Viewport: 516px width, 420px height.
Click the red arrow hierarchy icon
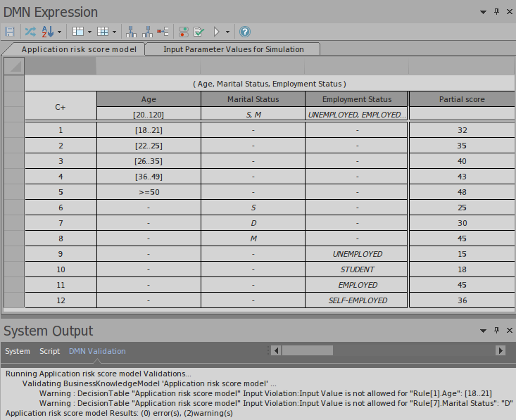point(163,32)
